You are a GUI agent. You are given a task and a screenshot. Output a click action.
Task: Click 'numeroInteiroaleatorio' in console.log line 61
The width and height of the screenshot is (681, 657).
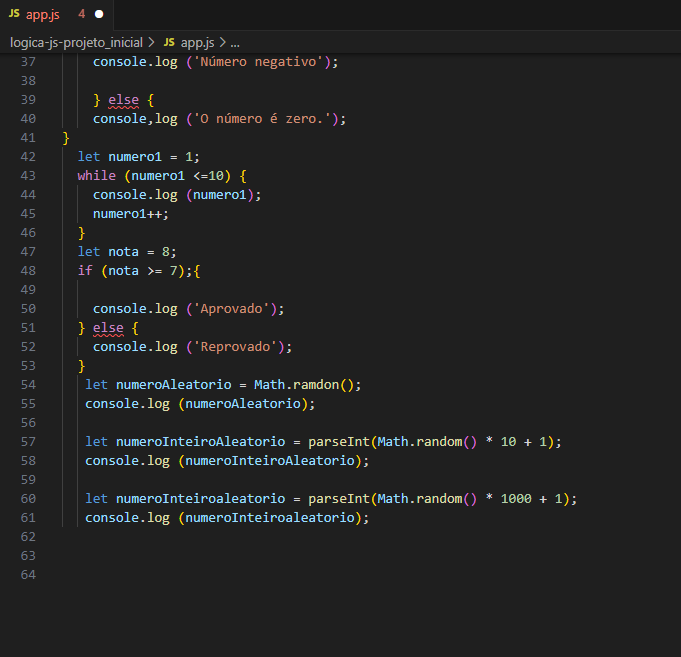(x=270, y=518)
